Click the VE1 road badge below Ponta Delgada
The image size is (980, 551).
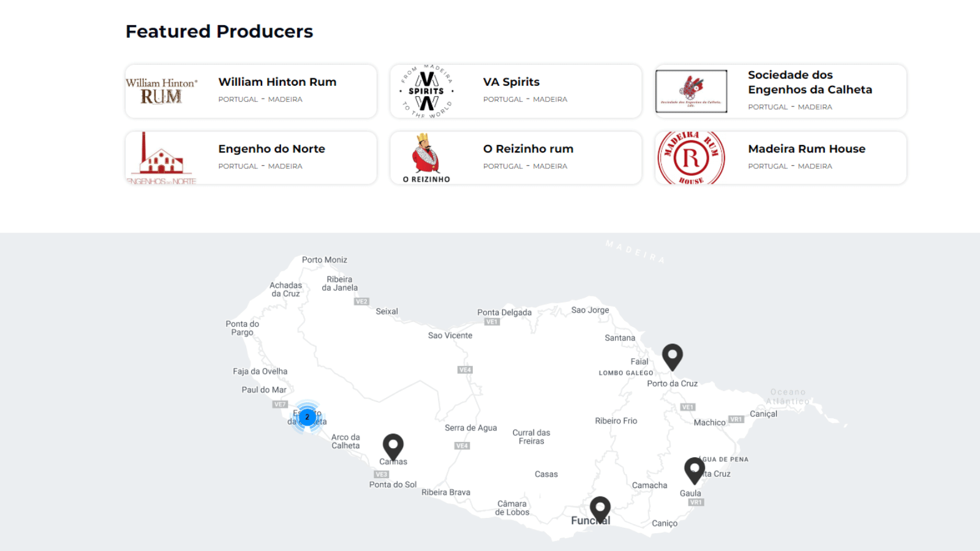pos(492,321)
